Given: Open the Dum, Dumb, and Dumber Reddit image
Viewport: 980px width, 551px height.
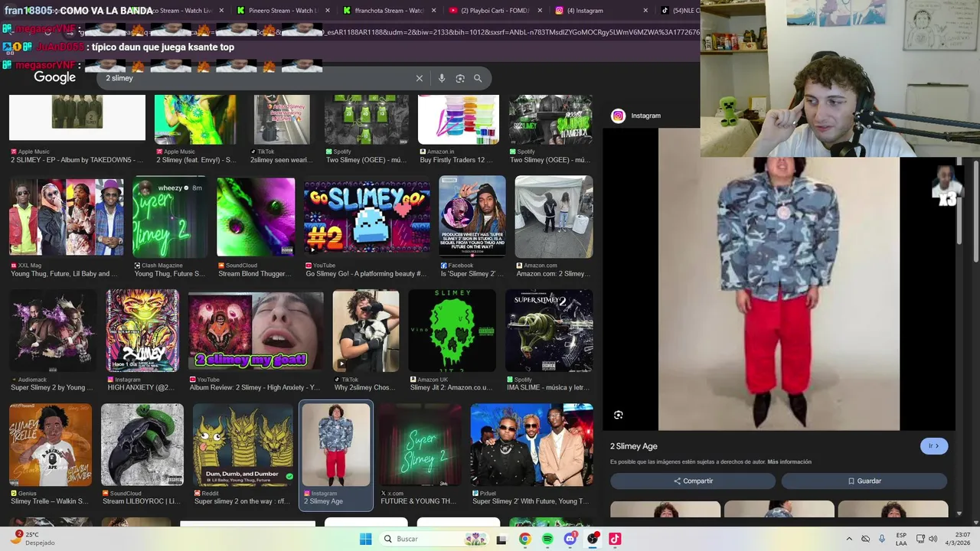Looking at the screenshot, I should click(x=243, y=445).
